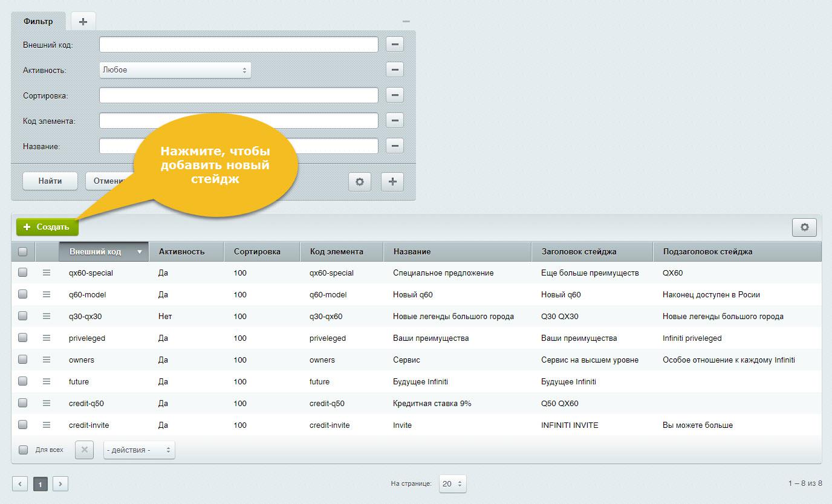This screenshot has width=832, height=504.
Task: Click the Вы можете больше cell
Action: pos(698,425)
